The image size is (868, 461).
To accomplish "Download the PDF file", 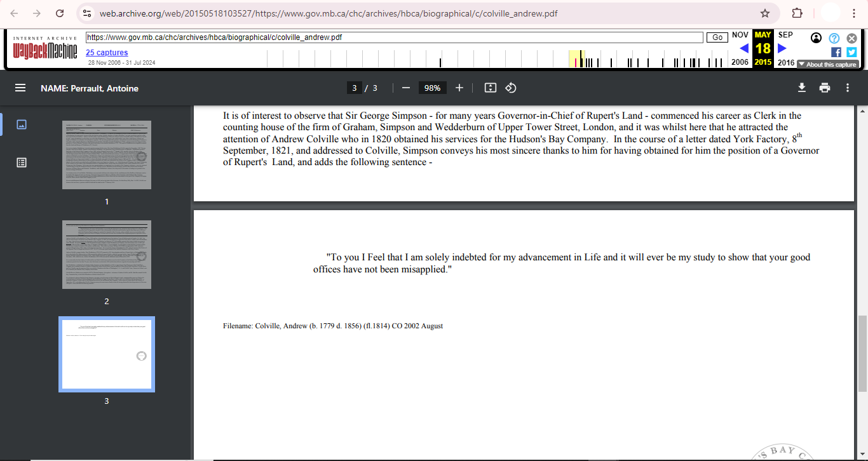I will coord(802,88).
